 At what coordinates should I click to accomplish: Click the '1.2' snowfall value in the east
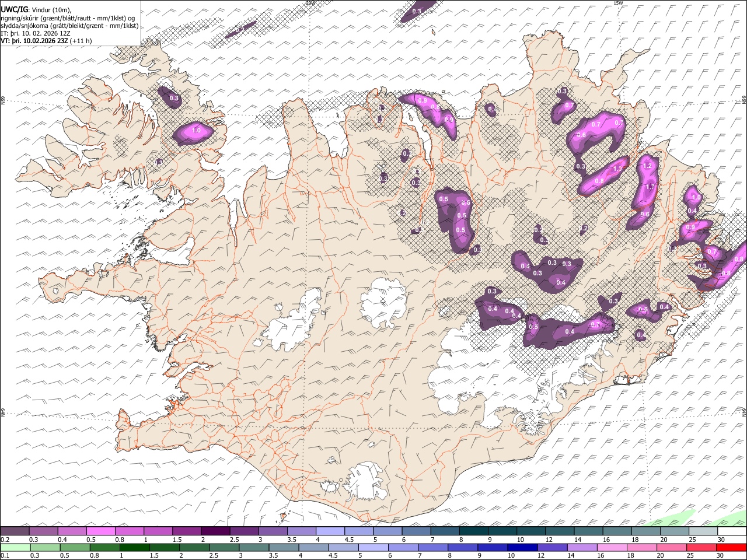point(647,166)
